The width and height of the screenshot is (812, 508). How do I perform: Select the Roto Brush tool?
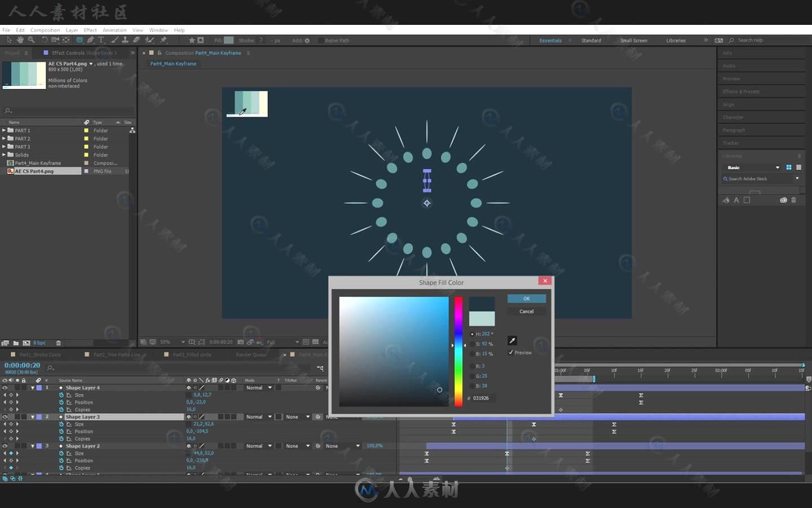tap(149, 40)
